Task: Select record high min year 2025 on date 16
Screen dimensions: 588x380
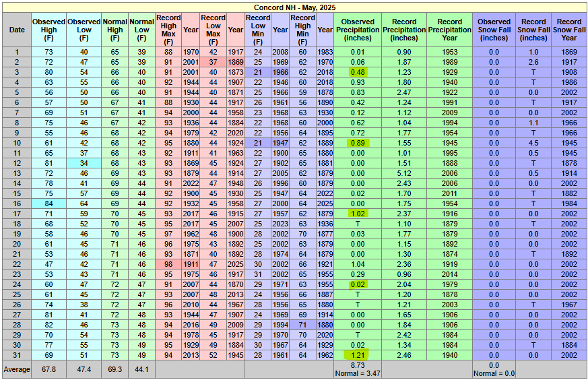Action: tap(325, 203)
